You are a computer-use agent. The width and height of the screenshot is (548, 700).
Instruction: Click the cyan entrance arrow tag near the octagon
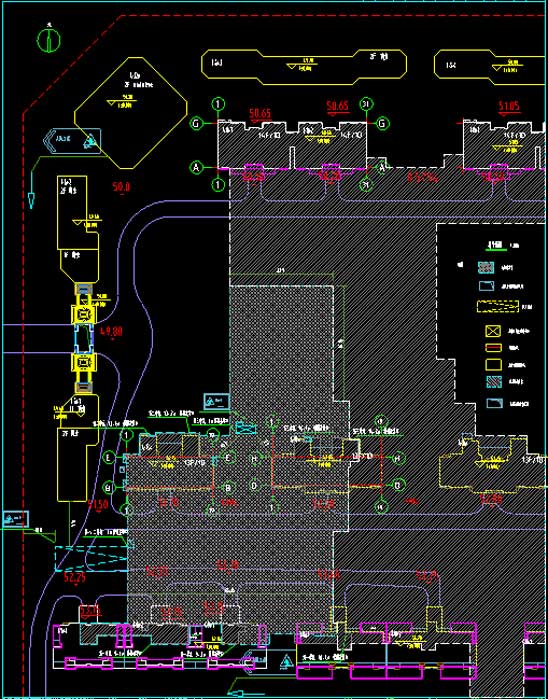tap(72, 141)
